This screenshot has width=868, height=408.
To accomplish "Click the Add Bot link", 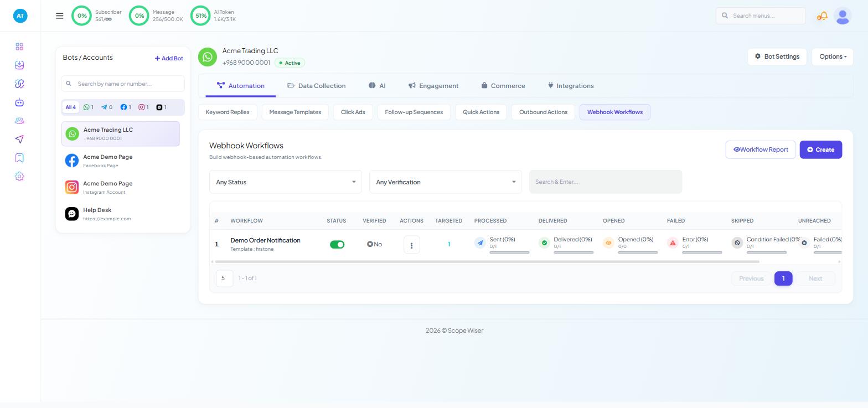I will [169, 58].
